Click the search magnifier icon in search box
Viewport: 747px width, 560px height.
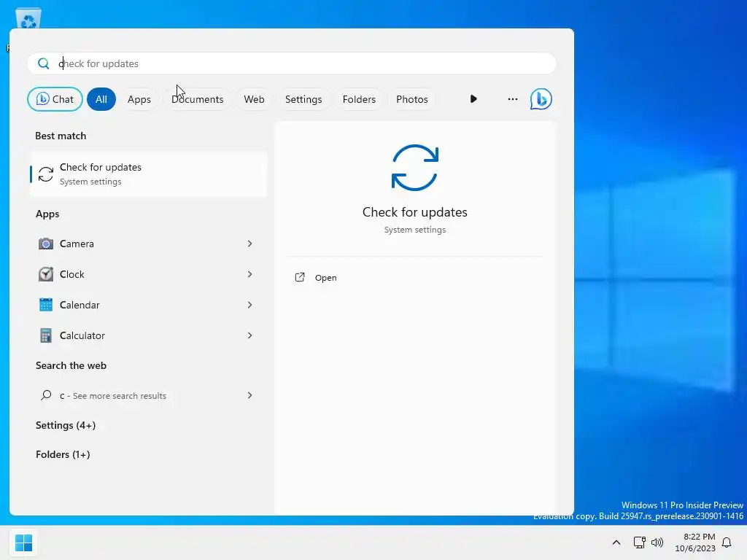coord(43,63)
